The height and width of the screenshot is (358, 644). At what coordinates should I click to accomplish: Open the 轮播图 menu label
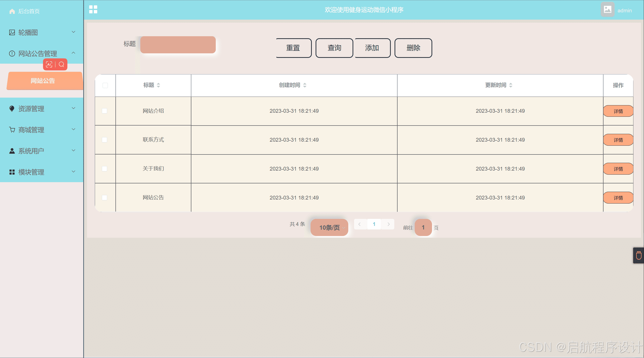pos(28,32)
